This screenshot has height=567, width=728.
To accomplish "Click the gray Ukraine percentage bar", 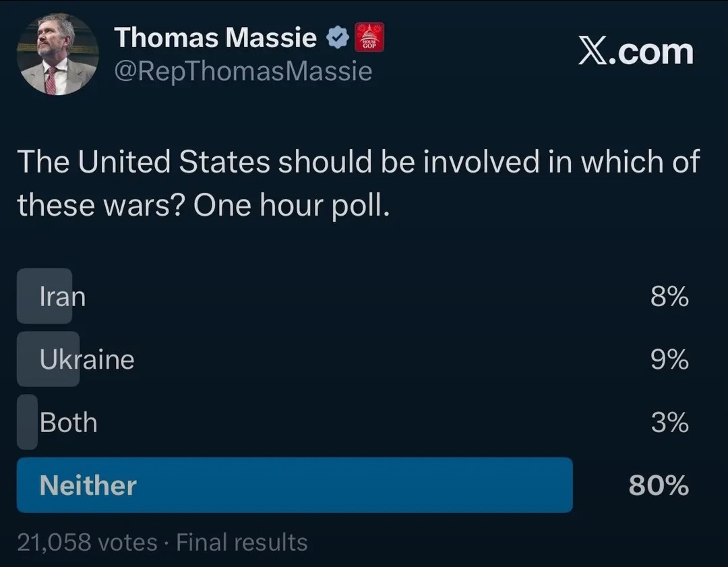I will (x=49, y=359).
